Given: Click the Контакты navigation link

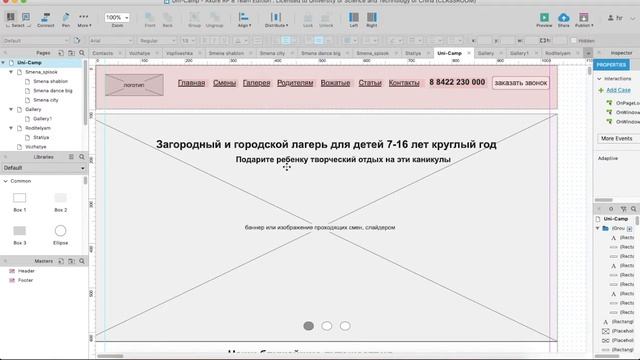Looking at the screenshot, I should [404, 83].
